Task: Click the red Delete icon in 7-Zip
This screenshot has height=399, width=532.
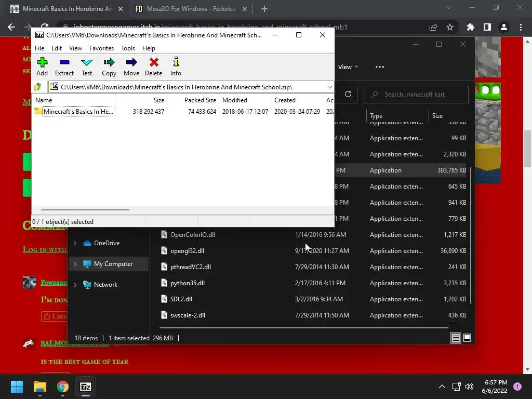Action: click(154, 66)
